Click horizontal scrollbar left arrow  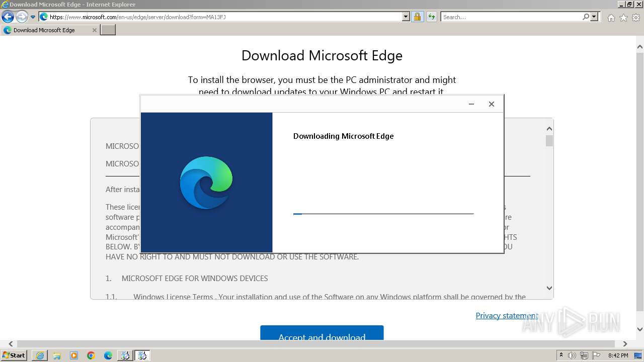coord(11,344)
